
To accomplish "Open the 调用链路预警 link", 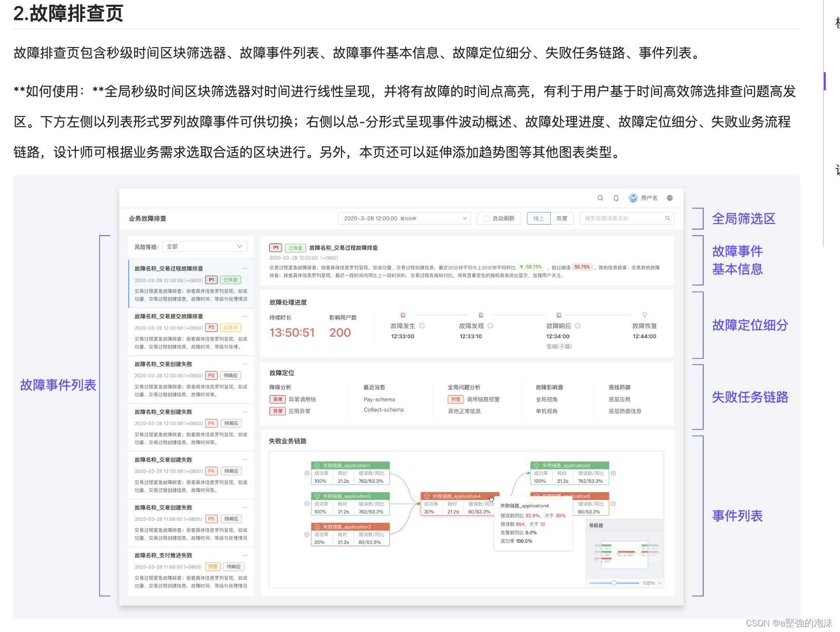I will point(483,400).
